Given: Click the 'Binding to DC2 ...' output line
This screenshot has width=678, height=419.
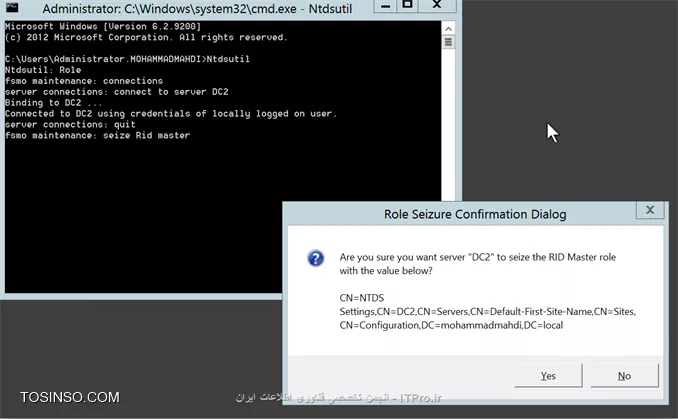Looking at the screenshot, I should click(x=54, y=102).
